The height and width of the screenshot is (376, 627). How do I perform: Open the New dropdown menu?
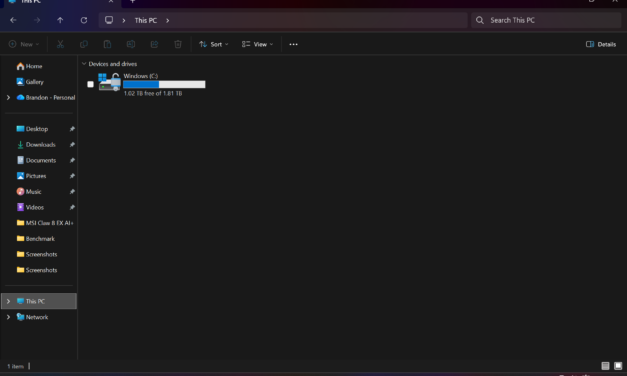pyautogui.click(x=24, y=44)
